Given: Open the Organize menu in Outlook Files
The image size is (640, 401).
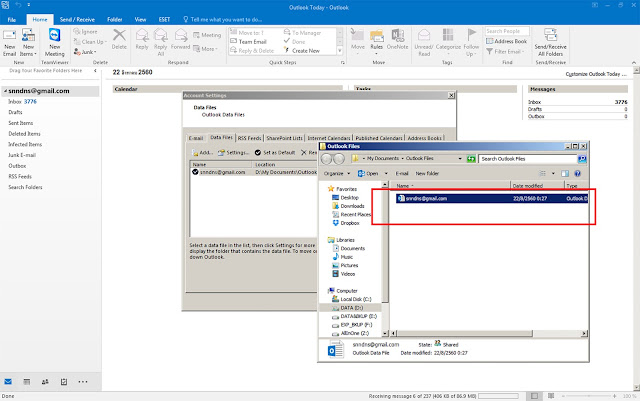Looking at the screenshot, I should coord(337,174).
